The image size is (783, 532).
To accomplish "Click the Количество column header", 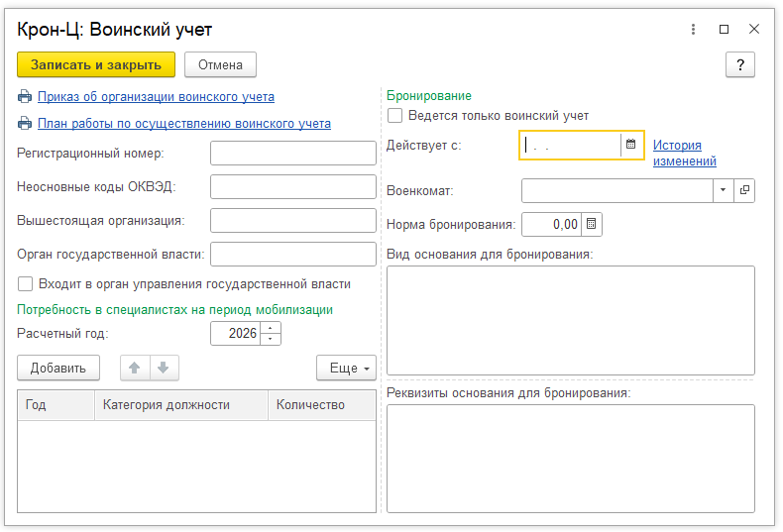I will 322,405.
